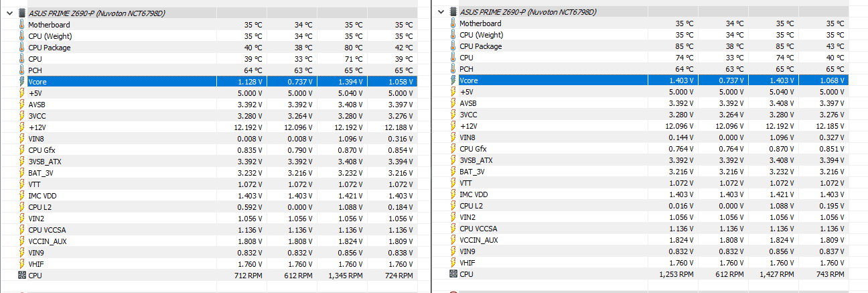Click the VTT lightning icon in right panel
This screenshot has height=293, width=868.
pos(453,183)
